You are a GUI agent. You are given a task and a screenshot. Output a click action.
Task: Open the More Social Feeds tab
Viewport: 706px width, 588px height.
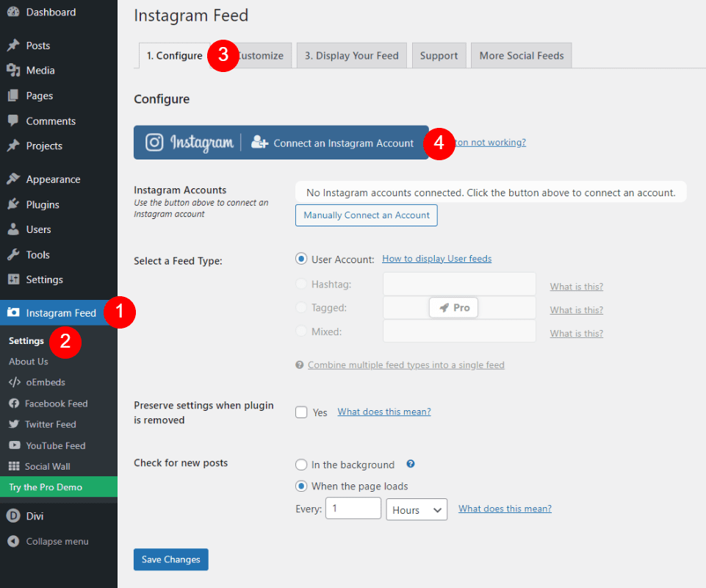point(521,55)
